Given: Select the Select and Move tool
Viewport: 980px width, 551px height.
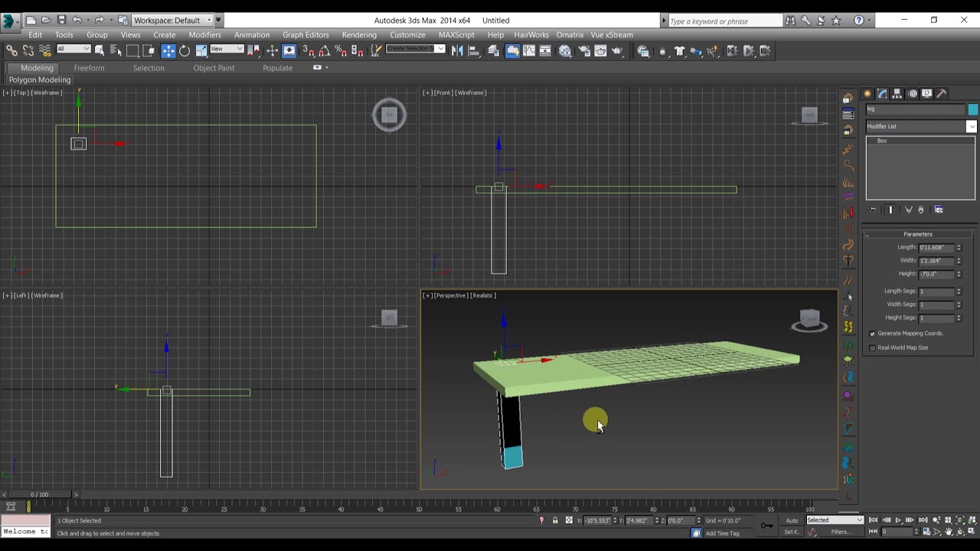Looking at the screenshot, I should (x=168, y=51).
